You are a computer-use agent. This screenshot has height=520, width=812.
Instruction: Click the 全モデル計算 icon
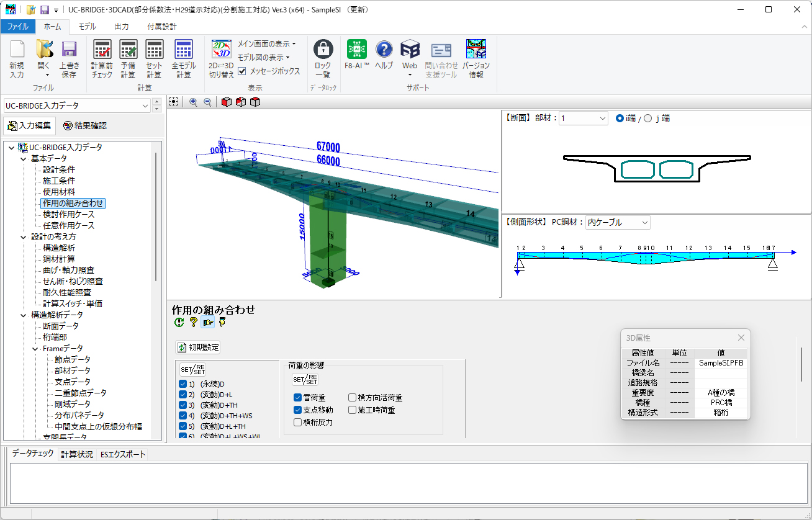pyautogui.click(x=183, y=50)
